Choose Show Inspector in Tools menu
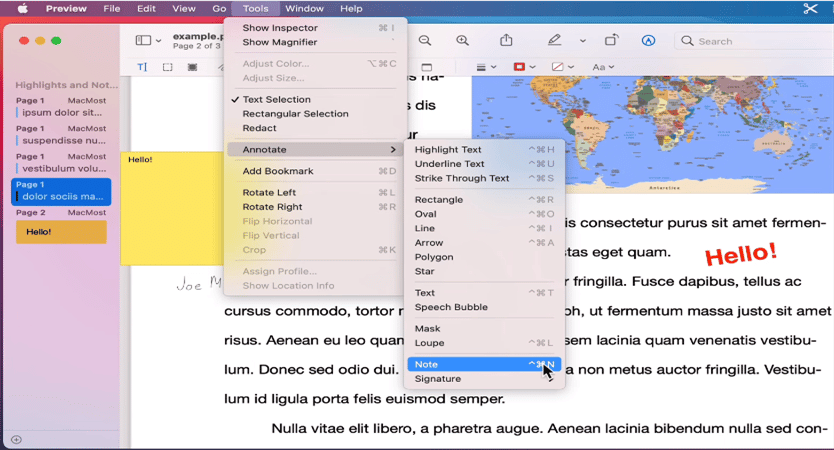 tap(317, 28)
